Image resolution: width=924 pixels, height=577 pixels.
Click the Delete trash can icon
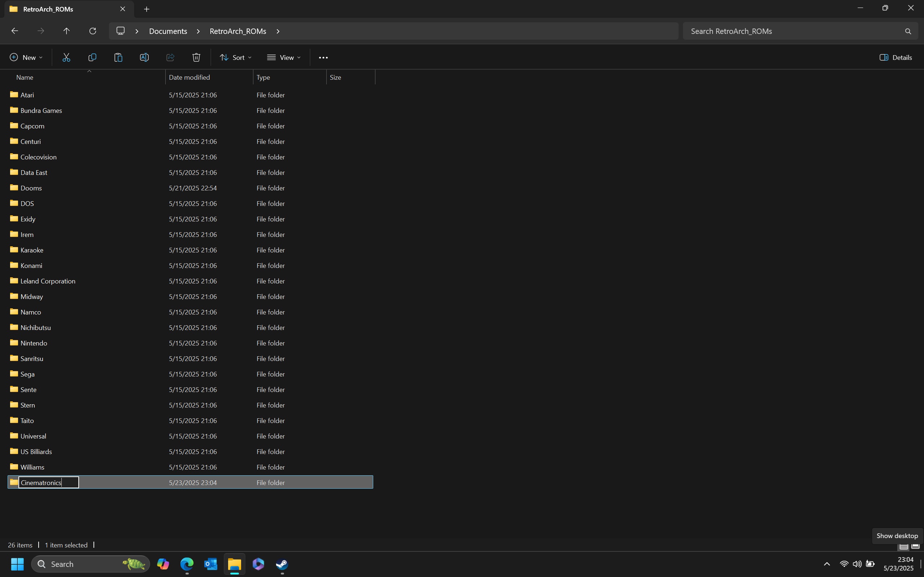[196, 57]
